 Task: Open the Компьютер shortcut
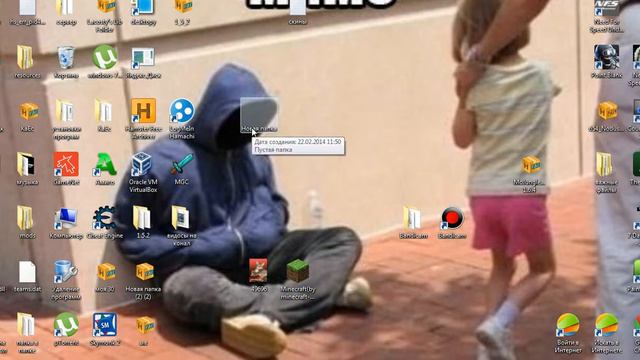66,222
